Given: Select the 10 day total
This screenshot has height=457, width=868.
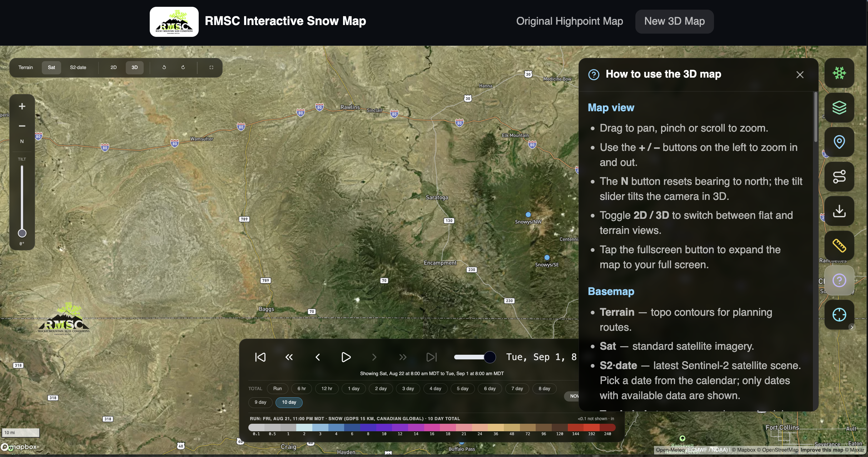Looking at the screenshot, I should click(x=289, y=402).
